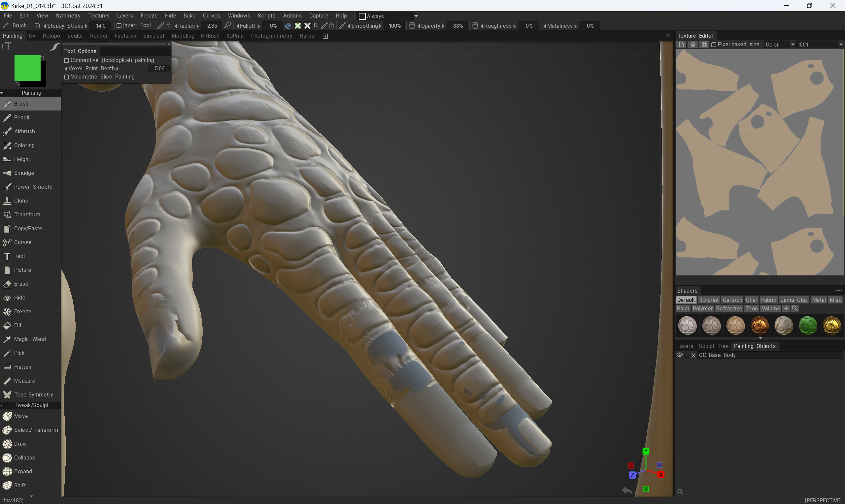Click the green shader sphere

point(808,325)
